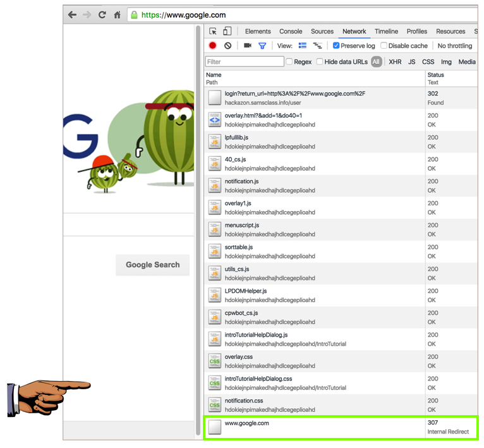Toggle the network filter funnel icon
This screenshot has width=484, height=448.
click(x=262, y=46)
